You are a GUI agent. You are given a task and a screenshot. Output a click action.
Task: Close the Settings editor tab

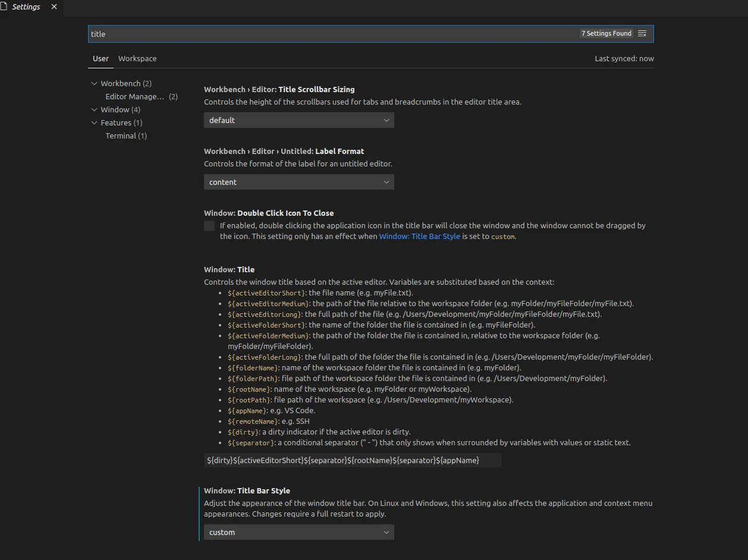(54, 7)
